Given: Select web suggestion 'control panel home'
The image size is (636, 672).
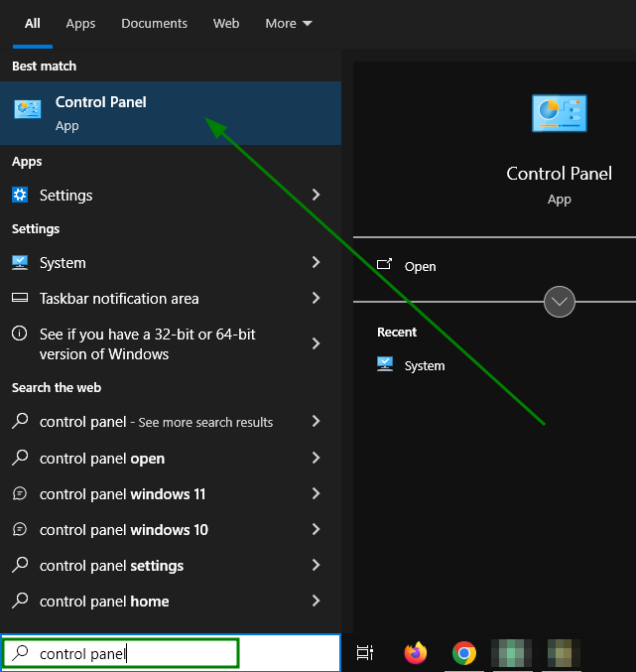Looking at the screenshot, I should pos(171,601).
